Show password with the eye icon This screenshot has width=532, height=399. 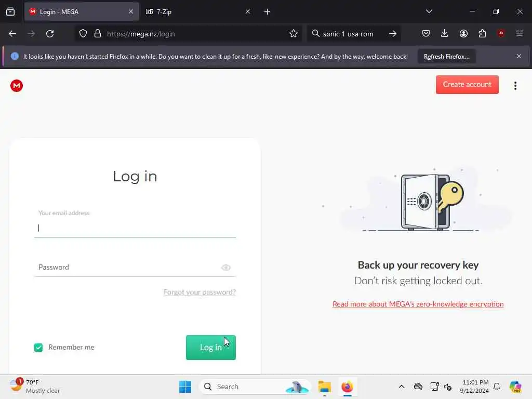click(x=226, y=268)
